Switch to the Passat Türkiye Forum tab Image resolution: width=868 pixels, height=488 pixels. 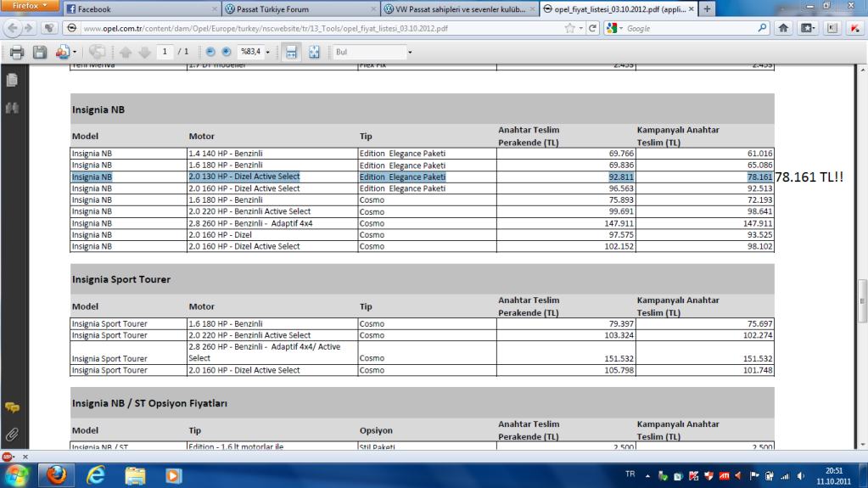click(300, 9)
